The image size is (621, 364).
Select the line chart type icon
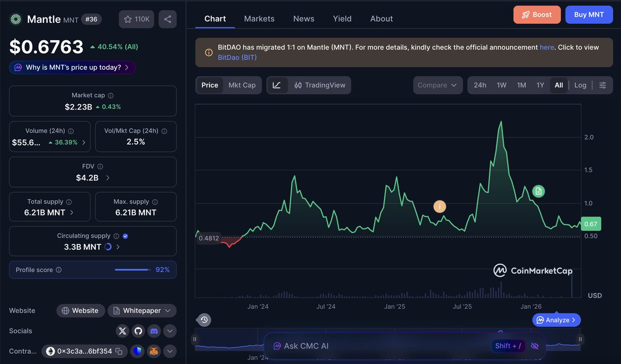point(277,85)
